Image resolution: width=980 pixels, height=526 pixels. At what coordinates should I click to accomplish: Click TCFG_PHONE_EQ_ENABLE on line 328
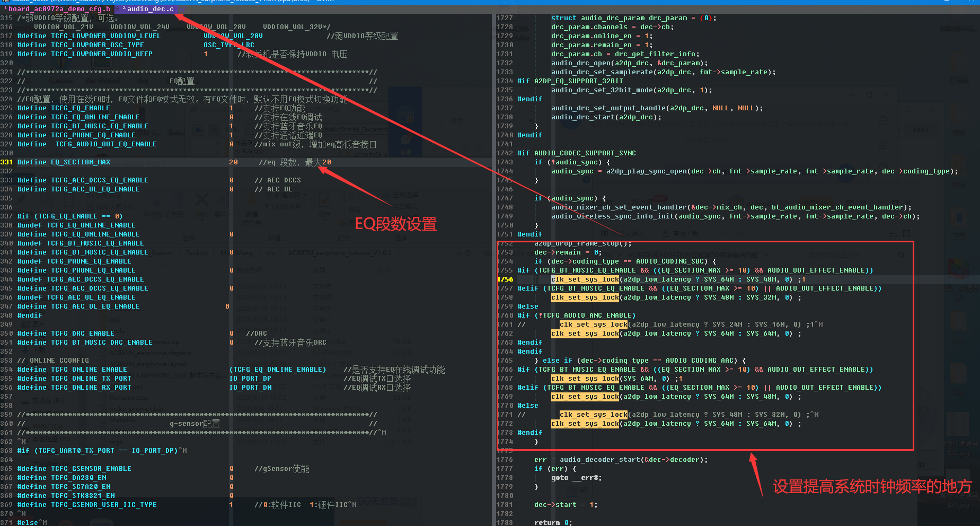(x=93, y=135)
